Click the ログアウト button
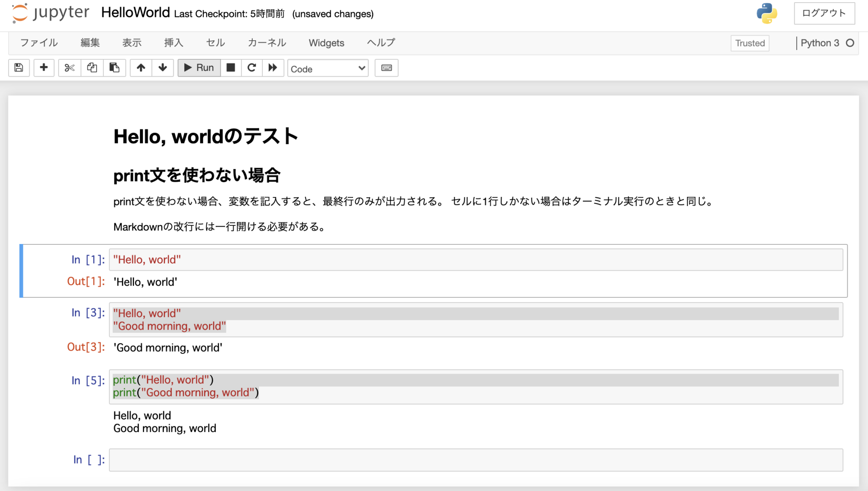 pos(824,13)
